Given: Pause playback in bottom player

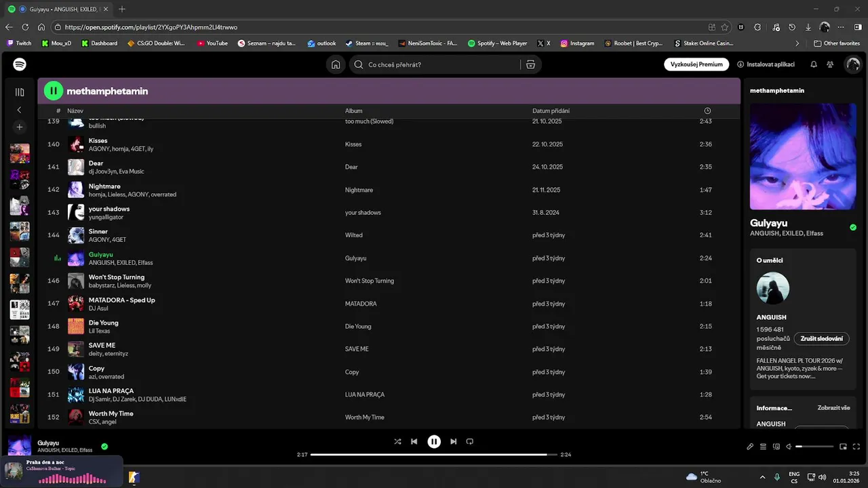Looking at the screenshot, I should [434, 441].
